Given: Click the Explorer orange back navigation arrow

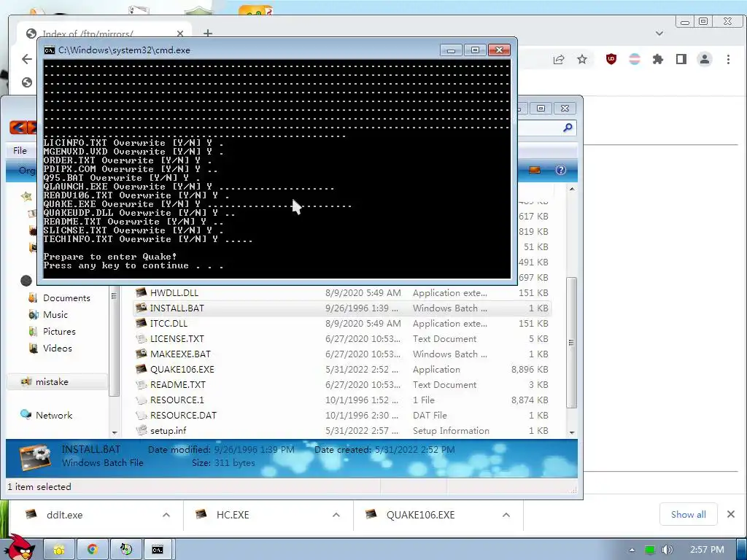Looking at the screenshot, I should coord(18,128).
